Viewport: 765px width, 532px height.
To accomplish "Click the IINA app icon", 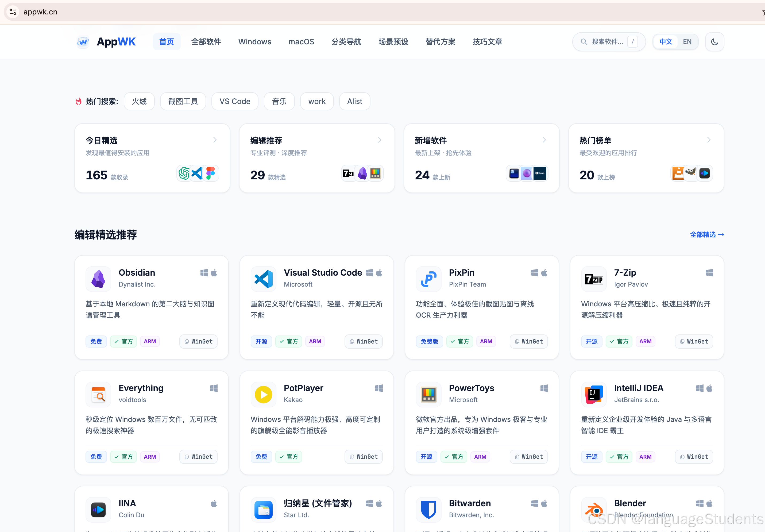I will [x=98, y=510].
